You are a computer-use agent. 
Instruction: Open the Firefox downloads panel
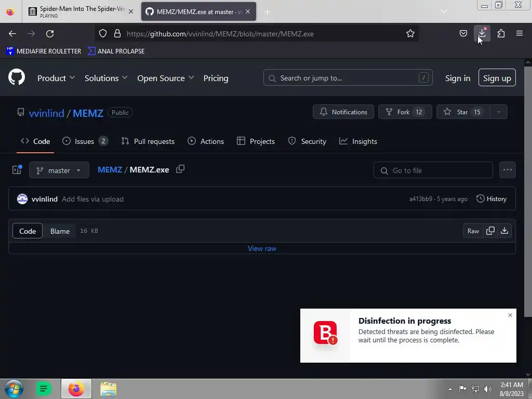tap(482, 33)
